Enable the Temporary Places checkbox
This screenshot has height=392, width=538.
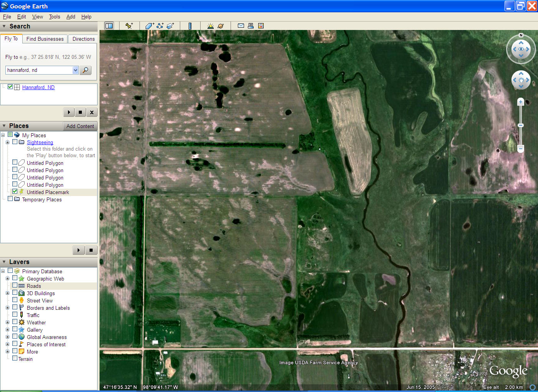[x=10, y=199]
